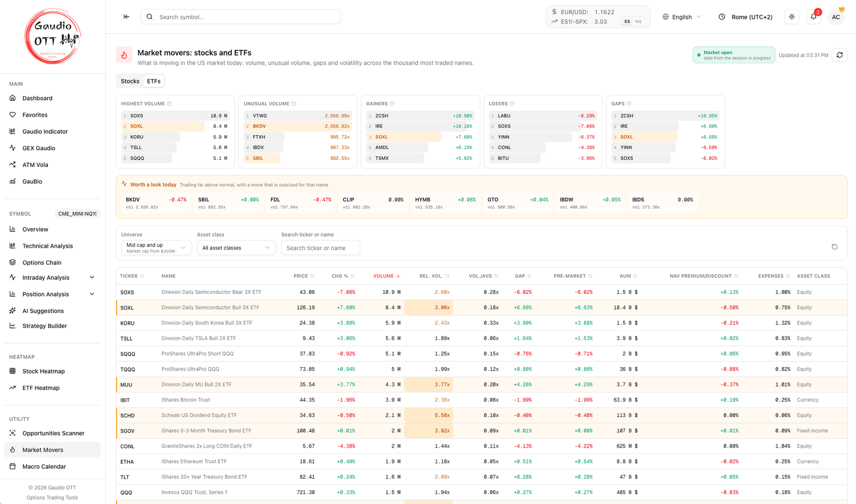
Task: Sort by CHG % column header
Action: [x=343, y=276]
